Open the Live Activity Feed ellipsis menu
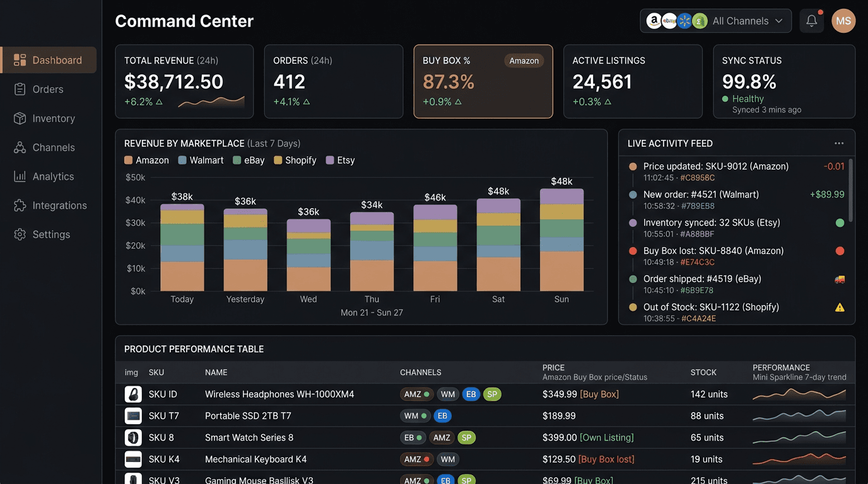Screen dimensions: 868x484 839,142
